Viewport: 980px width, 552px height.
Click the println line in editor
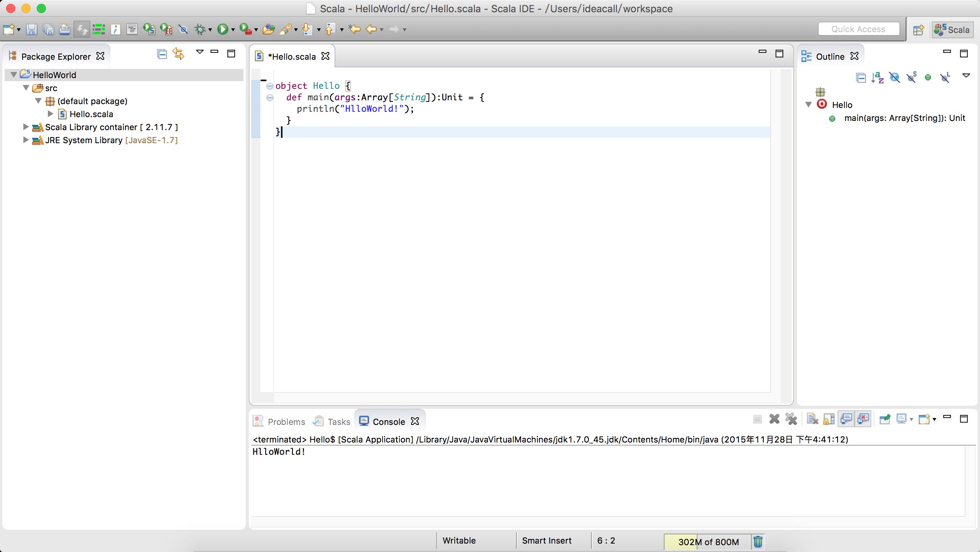point(355,109)
